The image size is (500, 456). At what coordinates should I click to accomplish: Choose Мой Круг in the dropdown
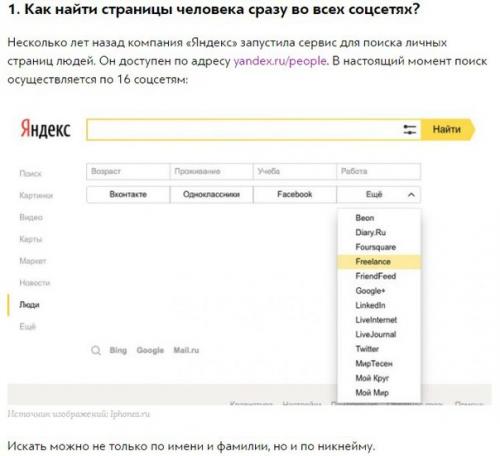click(x=379, y=378)
